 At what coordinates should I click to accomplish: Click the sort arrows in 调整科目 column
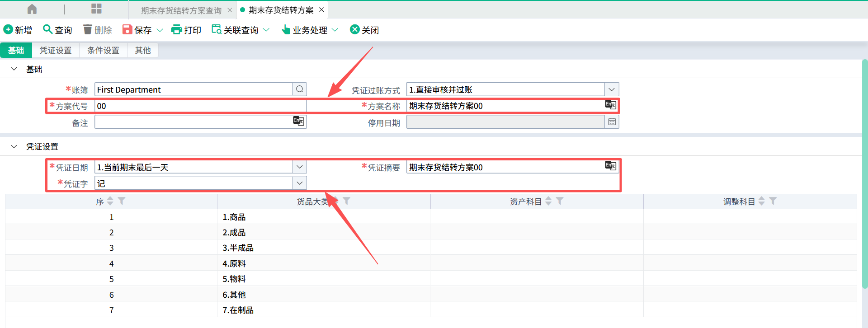762,201
